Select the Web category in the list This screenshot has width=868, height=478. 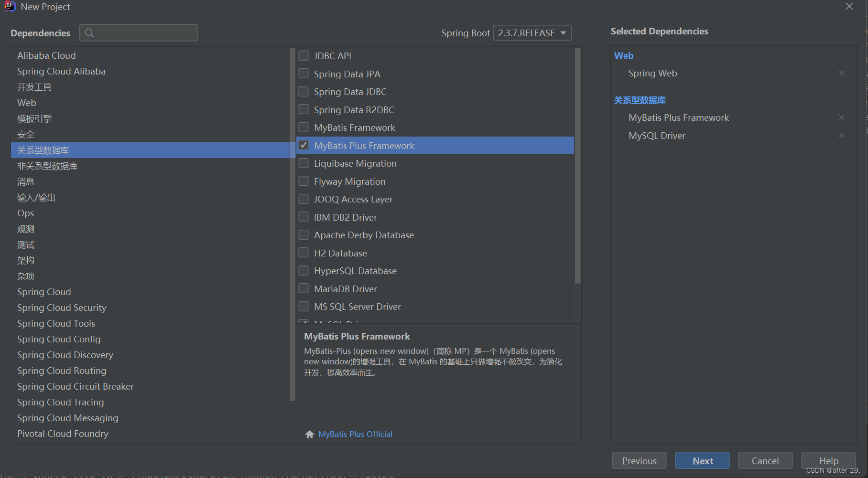pyautogui.click(x=150, y=103)
